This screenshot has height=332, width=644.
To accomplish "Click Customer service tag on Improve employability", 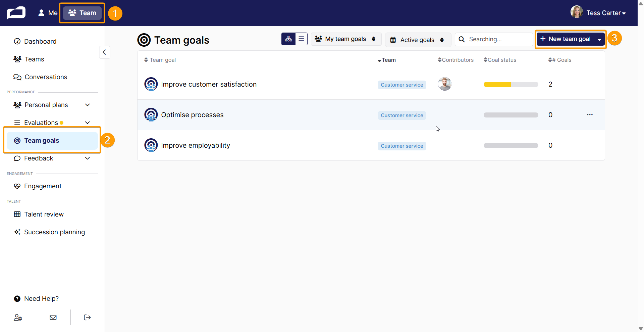I will coord(402,146).
